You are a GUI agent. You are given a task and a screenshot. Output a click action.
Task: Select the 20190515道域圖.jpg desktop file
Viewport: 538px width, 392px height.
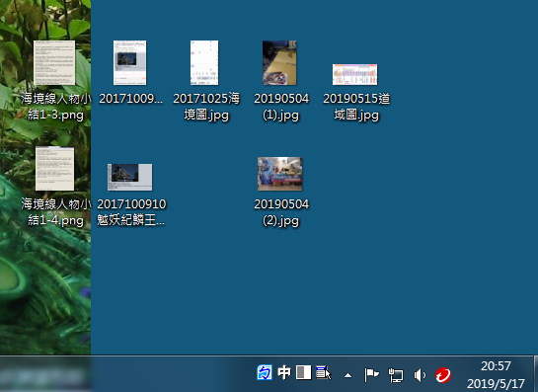pos(354,74)
